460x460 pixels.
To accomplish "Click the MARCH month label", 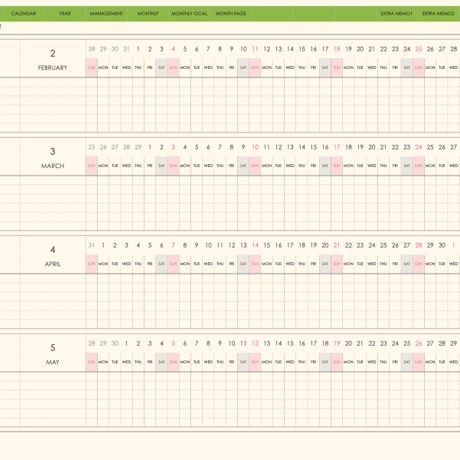I will (53, 166).
